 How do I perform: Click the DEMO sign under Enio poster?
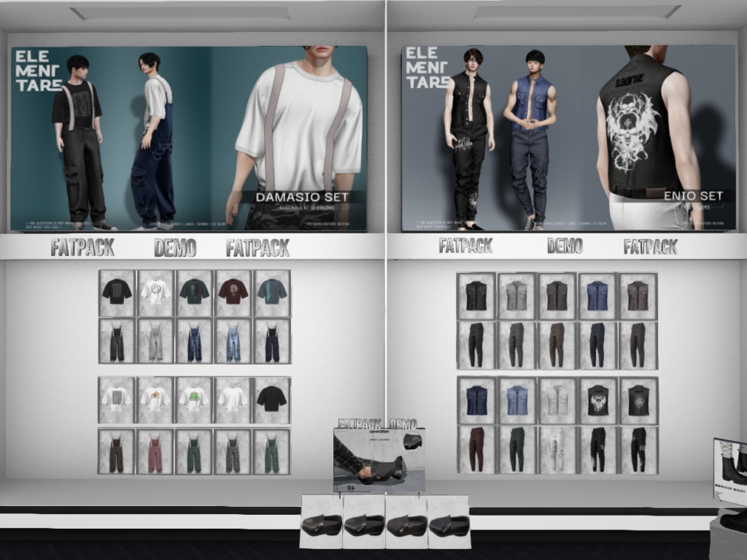565,246
